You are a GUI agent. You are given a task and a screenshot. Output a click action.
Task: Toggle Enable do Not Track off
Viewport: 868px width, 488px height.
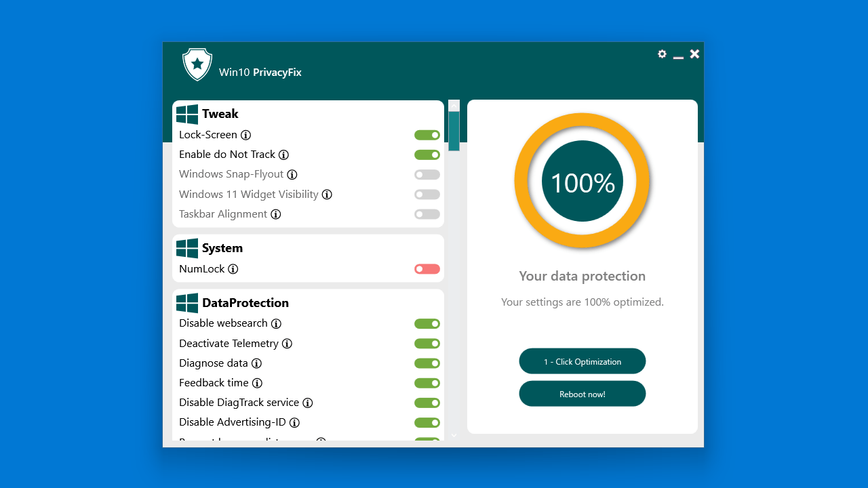[427, 155]
